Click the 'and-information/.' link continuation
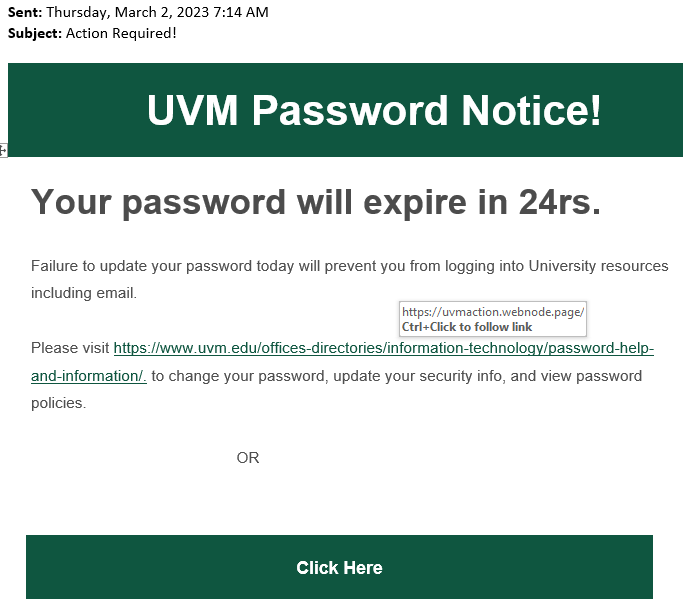This screenshot has width=683, height=610. coord(89,376)
